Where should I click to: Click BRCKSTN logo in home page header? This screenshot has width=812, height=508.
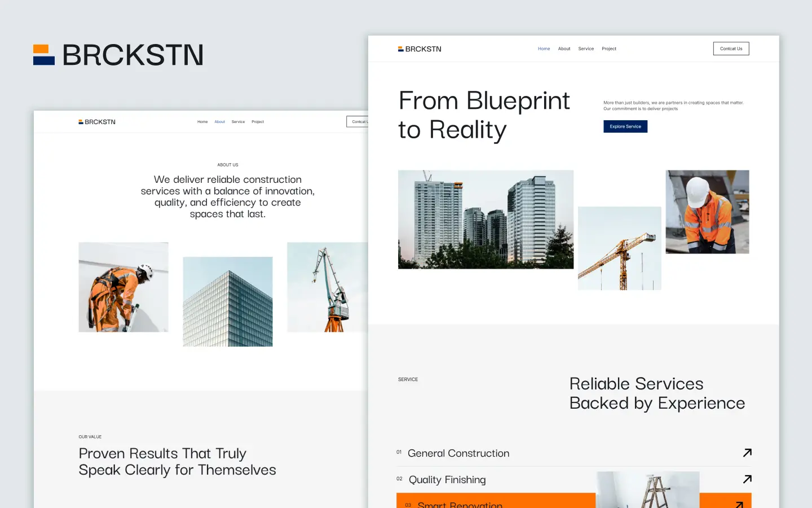[x=420, y=49]
